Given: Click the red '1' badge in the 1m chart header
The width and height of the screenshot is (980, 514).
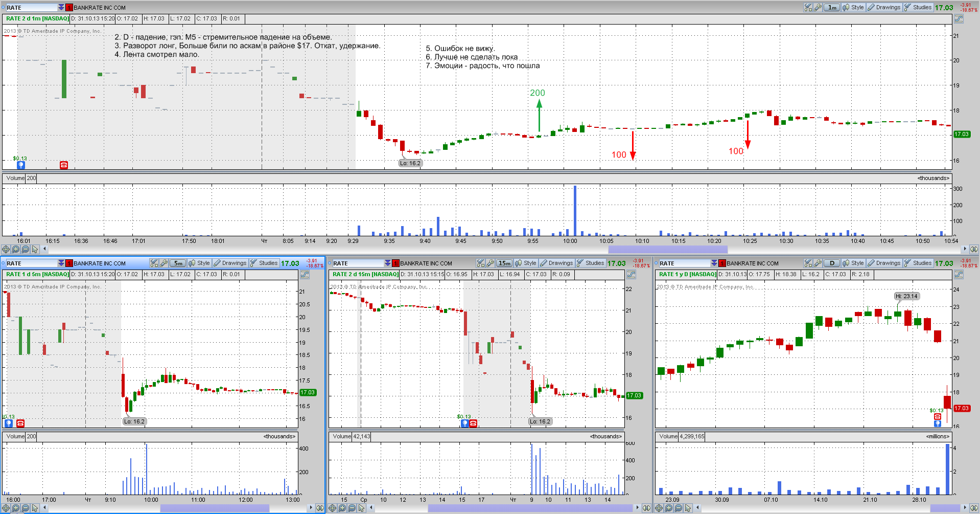Looking at the screenshot, I should coord(69,7).
